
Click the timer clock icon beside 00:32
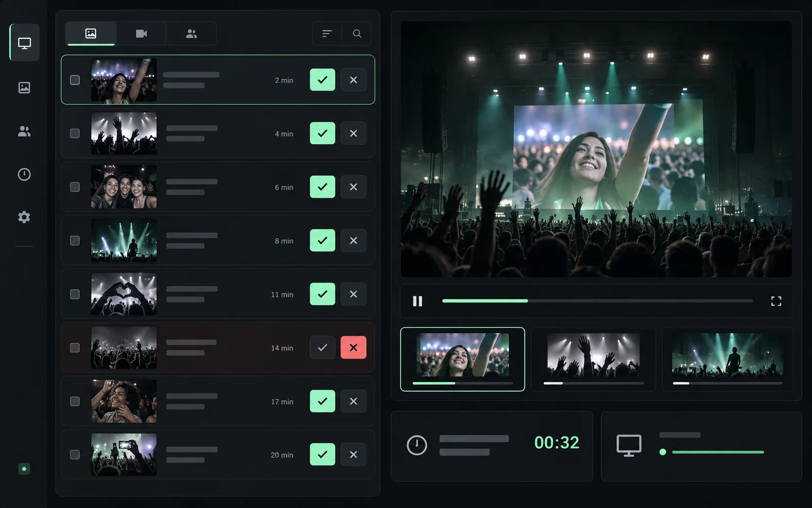[417, 445]
